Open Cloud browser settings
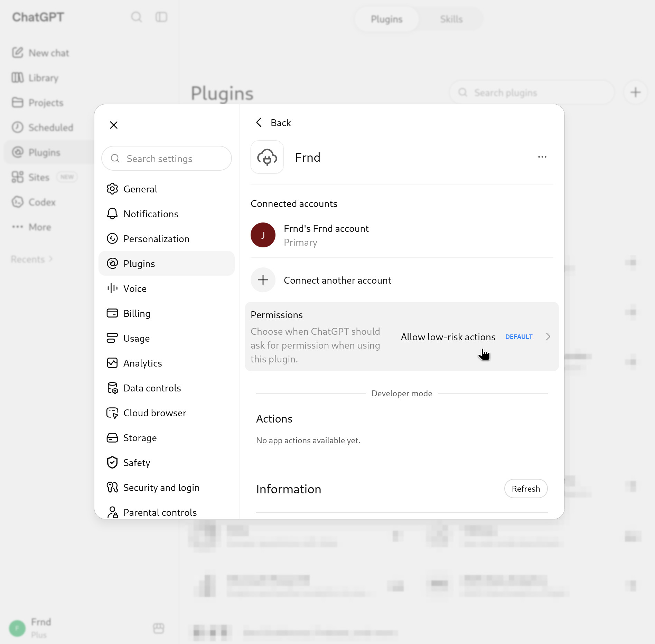This screenshot has width=655, height=644. pos(167,413)
